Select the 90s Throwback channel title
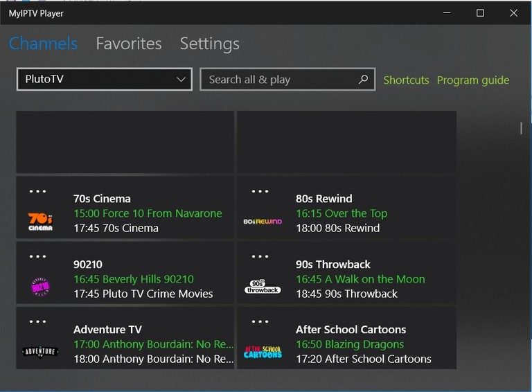Viewport: 532px width, 392px height. [332, 264]
